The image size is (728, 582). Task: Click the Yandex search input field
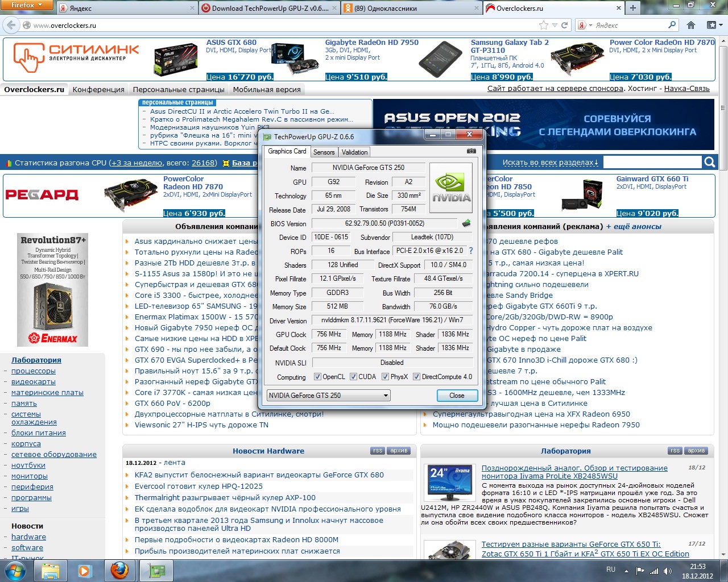630,25
